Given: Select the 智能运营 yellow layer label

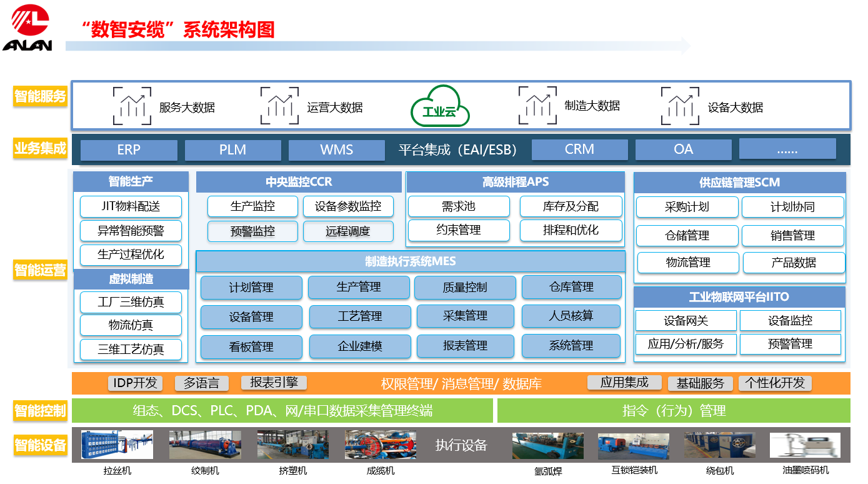Looking at the screenshot, I should coord(40,270).
